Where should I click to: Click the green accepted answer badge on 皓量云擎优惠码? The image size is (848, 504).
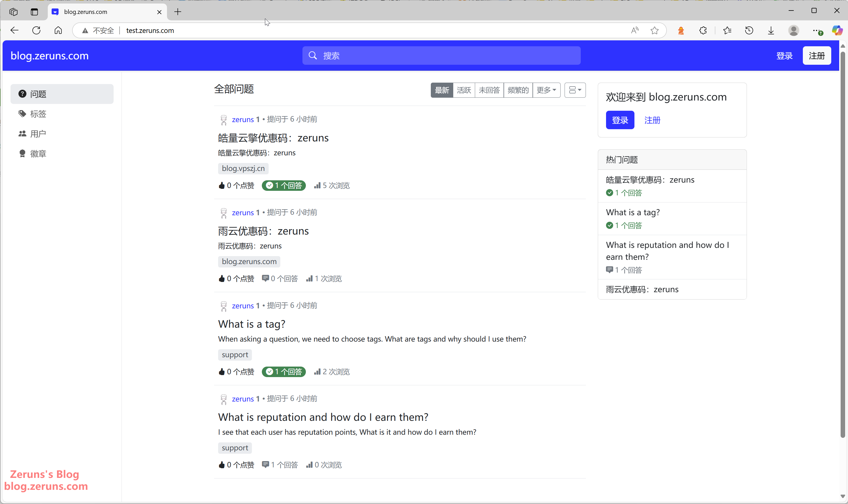pos(284,185)
